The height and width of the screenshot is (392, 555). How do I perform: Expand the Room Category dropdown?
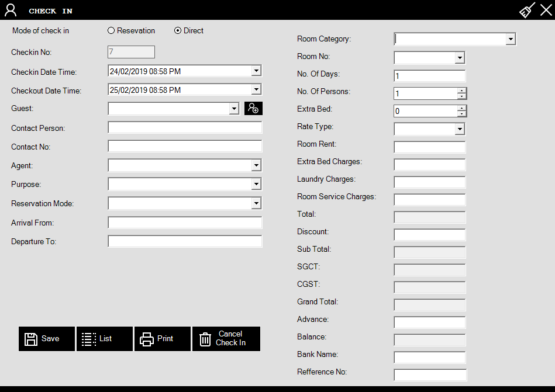coord(511,39)
